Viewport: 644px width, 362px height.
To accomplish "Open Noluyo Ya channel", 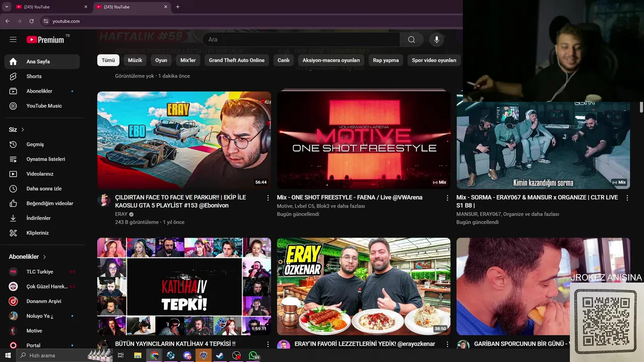I will pyautogui.click(x=42, y=316).
